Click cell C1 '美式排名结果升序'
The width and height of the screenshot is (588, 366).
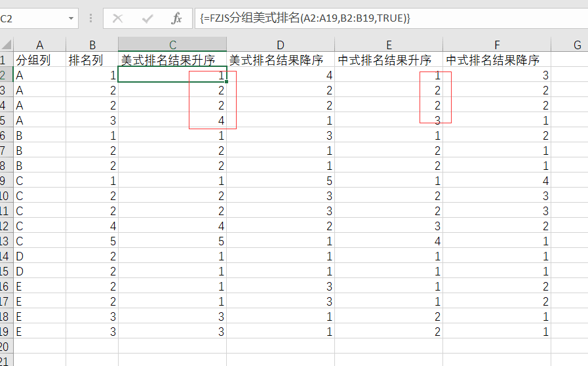(x=172, y=60)
